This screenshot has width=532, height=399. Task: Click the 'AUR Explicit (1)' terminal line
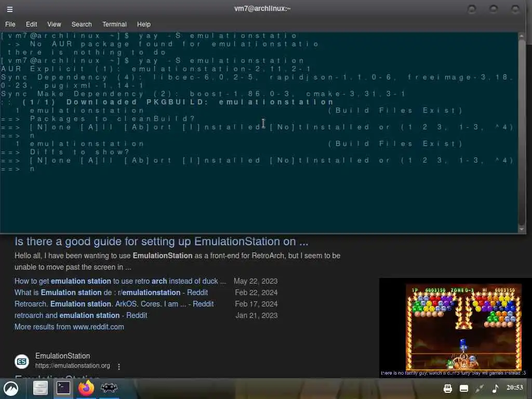coord(156,69)
